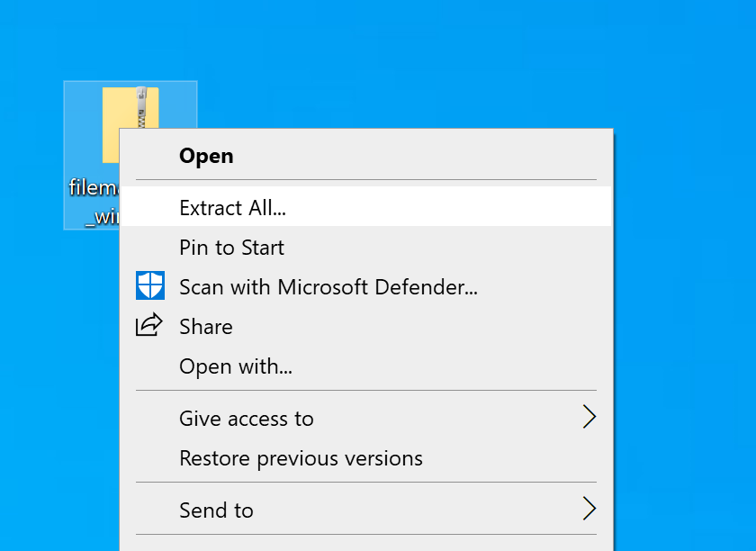
Task: Choose the Share menu entry text
Action: pyautogui.click(x=206, y=327)
